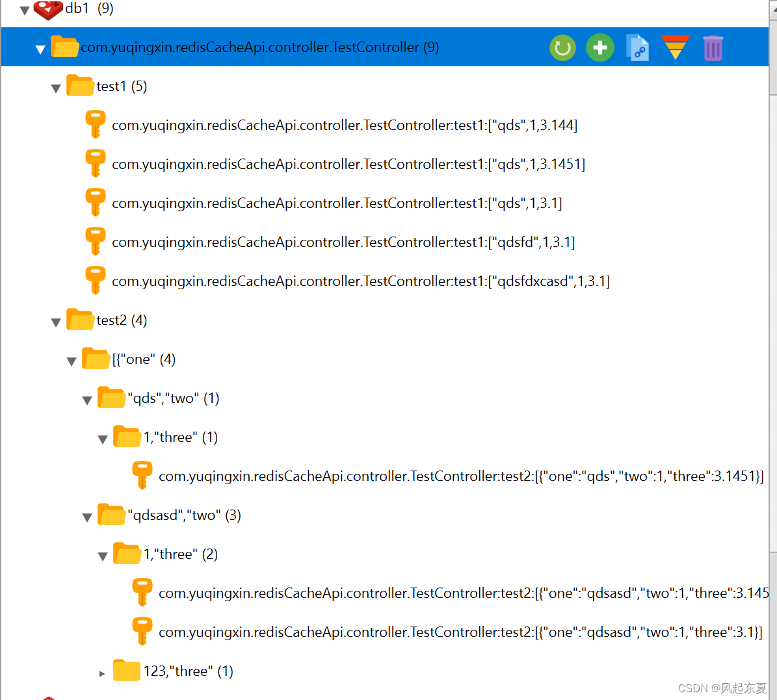Image resolution: width=777 pixels, height=700 pixels.
Task: Open test2 key text "qdsasd" ending three":3.1}]
Action: (x=460, y=632)
